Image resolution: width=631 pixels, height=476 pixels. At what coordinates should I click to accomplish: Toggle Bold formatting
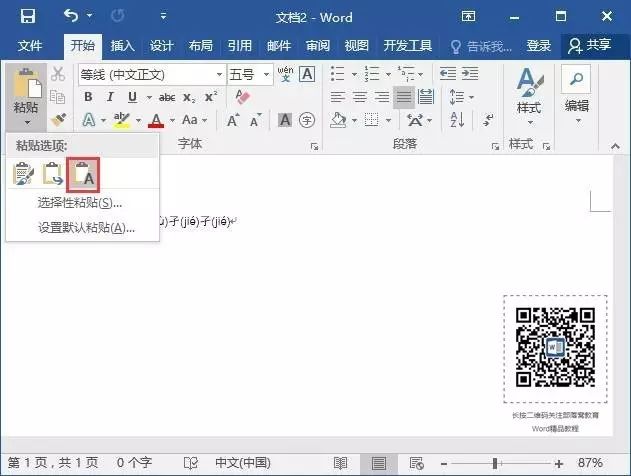88,97
